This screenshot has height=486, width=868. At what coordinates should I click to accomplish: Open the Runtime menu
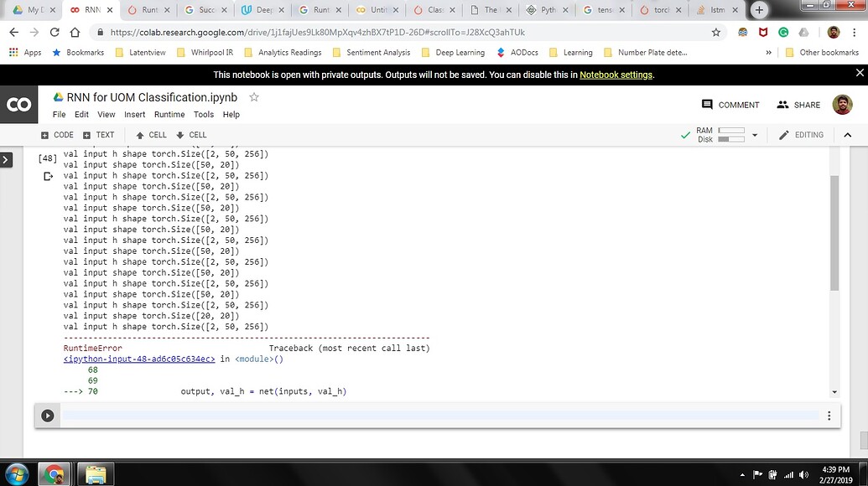(x=169, y=115)
